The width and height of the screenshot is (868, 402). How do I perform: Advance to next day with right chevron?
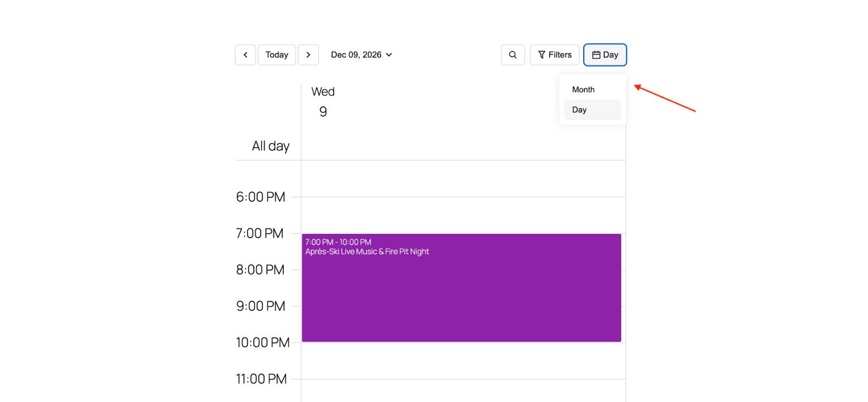(x=308, y=55)
